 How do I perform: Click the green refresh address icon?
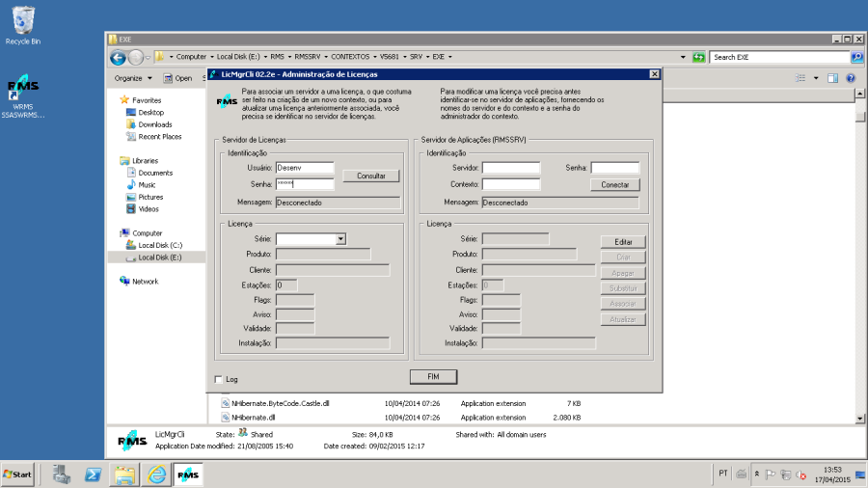(698, 57)
